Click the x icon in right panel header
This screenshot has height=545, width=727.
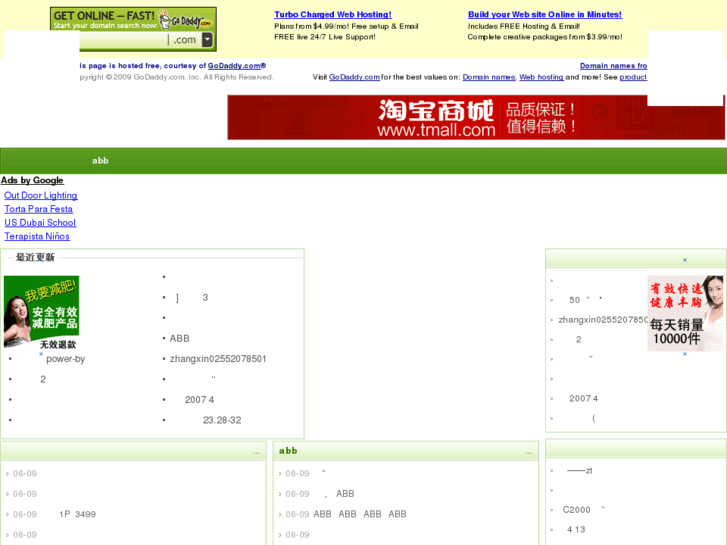pyautogui.click(x=685, y=260)
